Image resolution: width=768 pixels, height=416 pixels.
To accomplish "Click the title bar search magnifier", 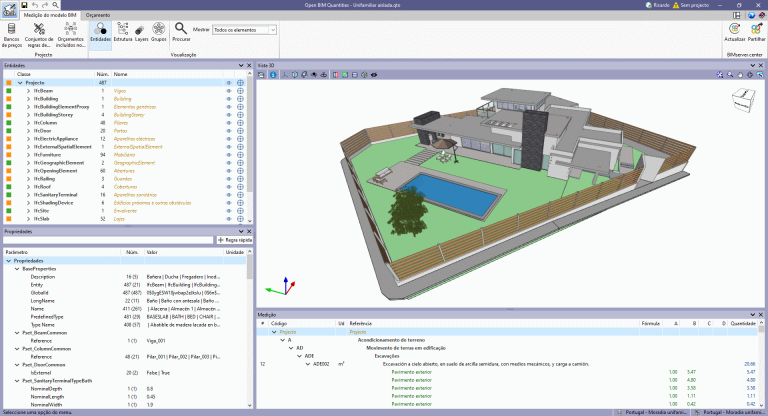I will click(55, 5).
